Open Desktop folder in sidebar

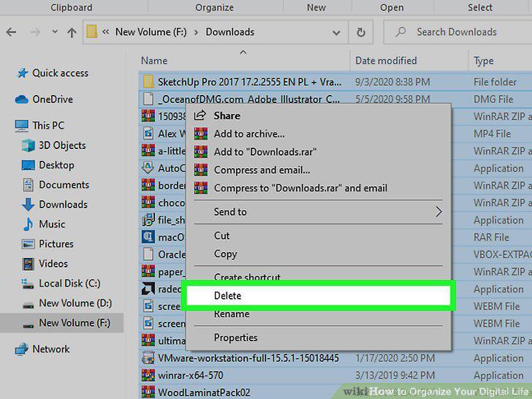click(56, 165)
